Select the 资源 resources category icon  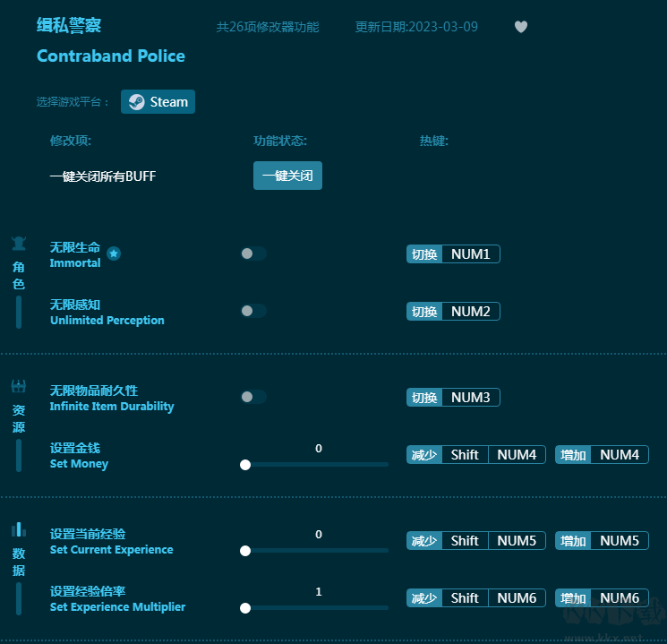(x=19, y=386)
